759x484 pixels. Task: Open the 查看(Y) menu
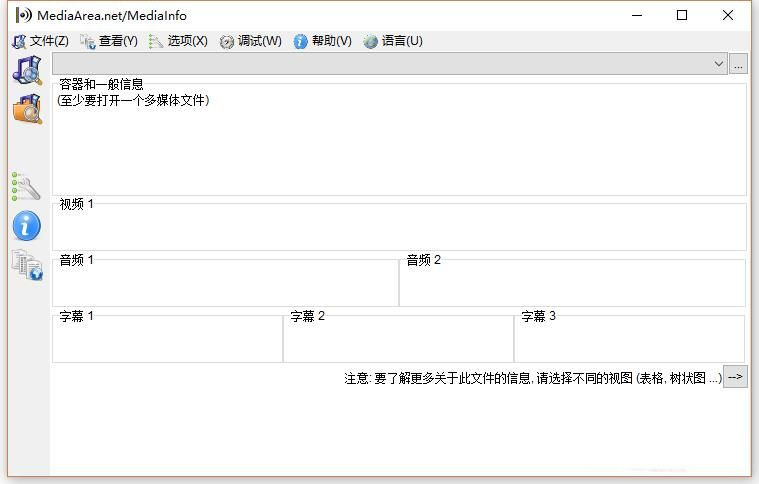click(109, 41)
